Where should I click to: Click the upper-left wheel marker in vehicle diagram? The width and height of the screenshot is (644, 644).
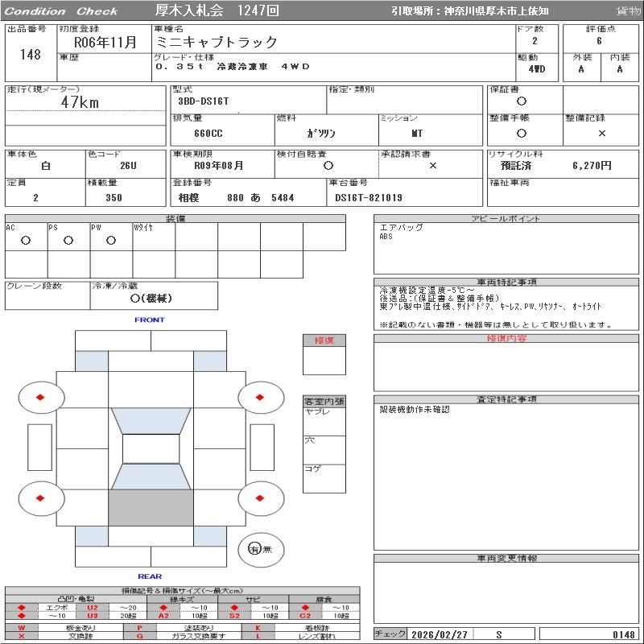pyautogui.click(x=39, y=397)
